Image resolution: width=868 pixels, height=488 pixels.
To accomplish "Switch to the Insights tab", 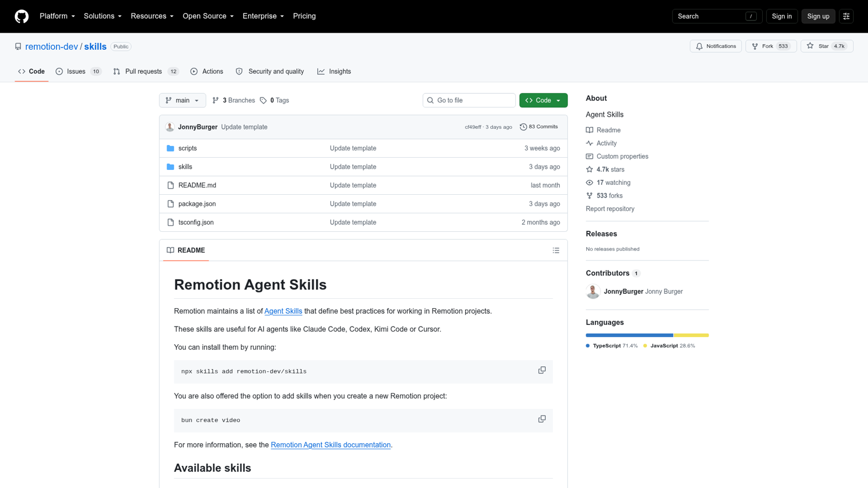I will tap(334, 71).
